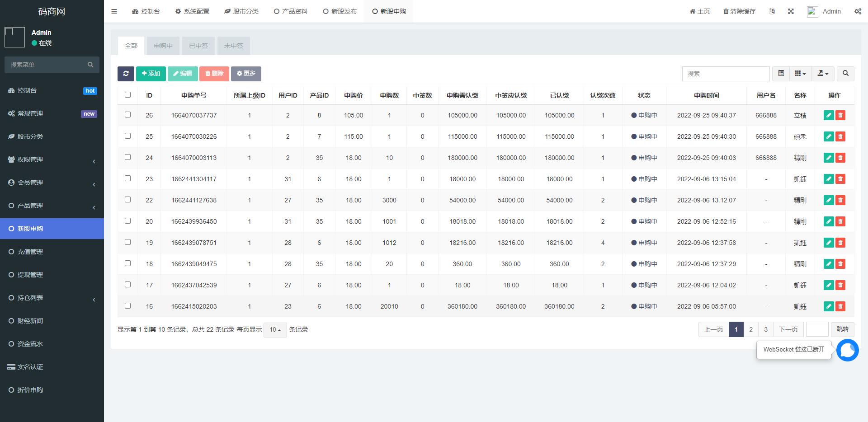The width and height of the screenshot is (868, 422).
Task: Toggle the sidebar hamburger menu icon
Action: [114, 11]
